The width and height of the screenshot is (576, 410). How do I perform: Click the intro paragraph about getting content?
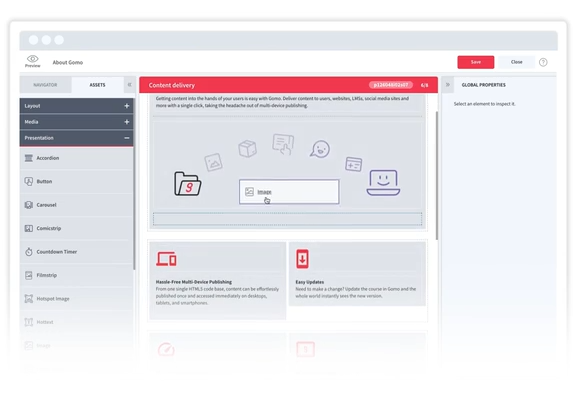[282, 102]
